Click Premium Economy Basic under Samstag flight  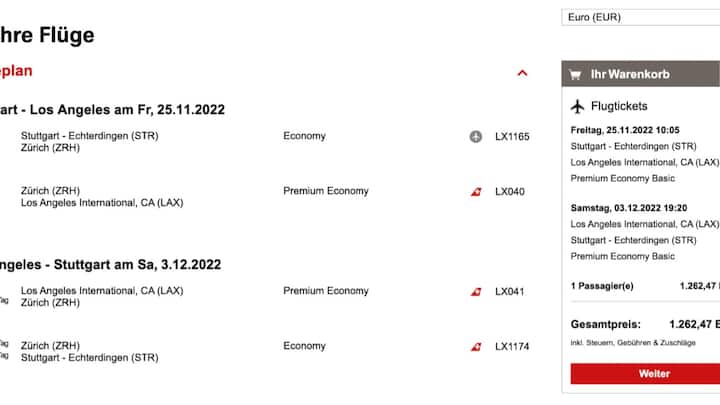point(623,256)
